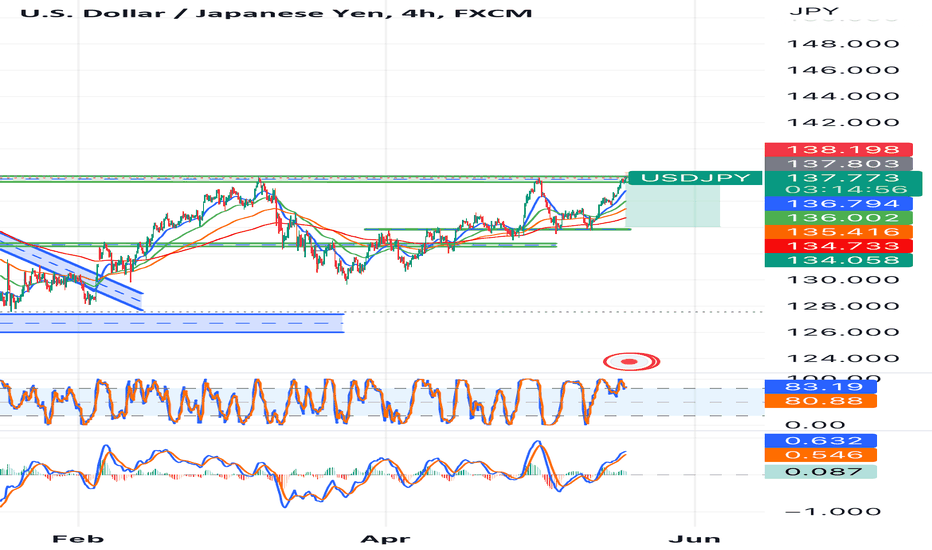Select the blue descending parallel channel
932x550 pixels.
pos(71,271)
